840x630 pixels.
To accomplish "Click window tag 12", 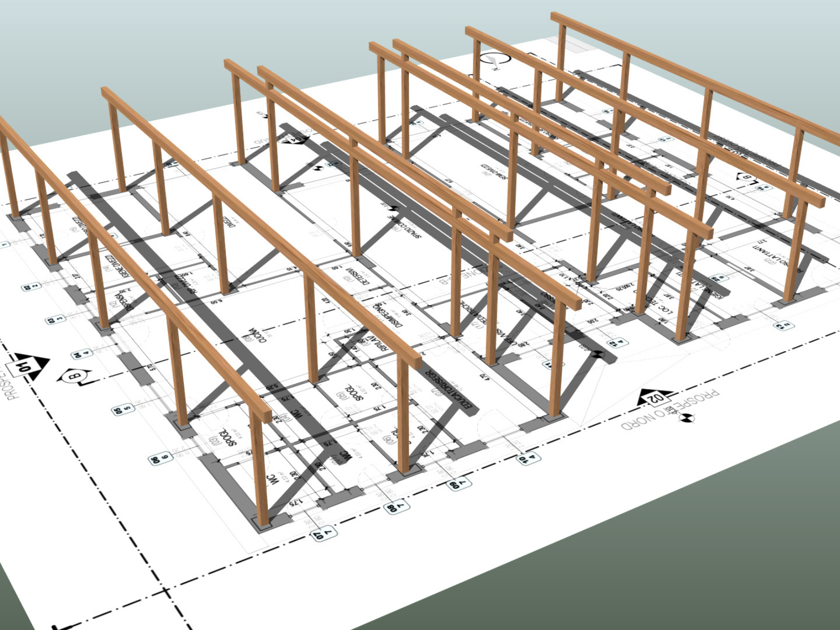I will click(x=617, y=343).
